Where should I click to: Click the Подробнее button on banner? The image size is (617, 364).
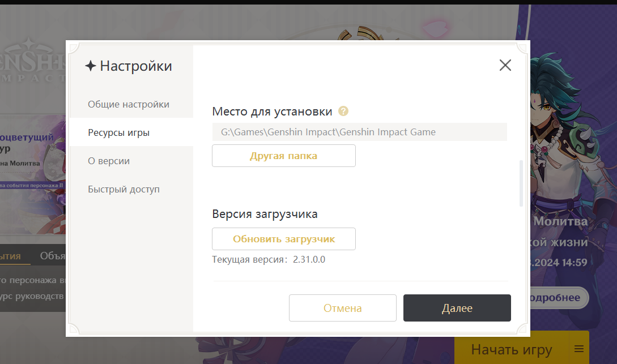(559, 298)
